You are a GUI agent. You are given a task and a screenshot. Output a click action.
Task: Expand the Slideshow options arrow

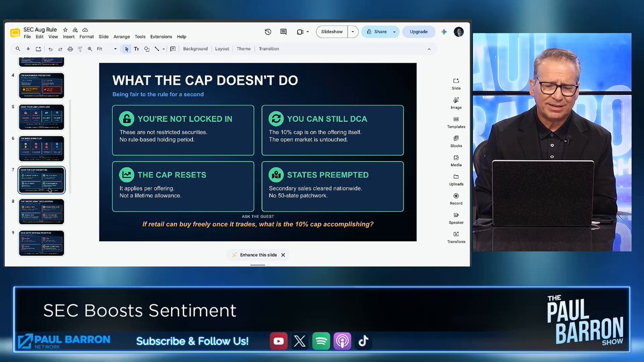coord(353,32)
